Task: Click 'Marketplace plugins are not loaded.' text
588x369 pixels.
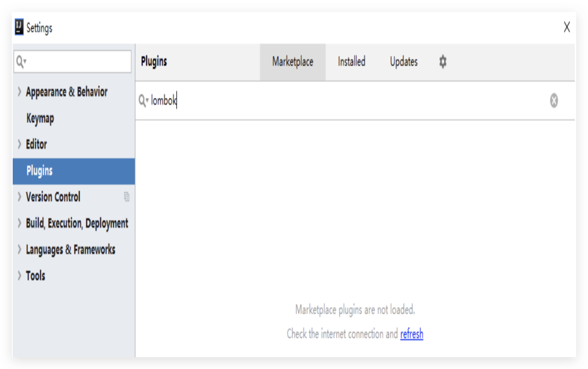Action: point(355,310)
